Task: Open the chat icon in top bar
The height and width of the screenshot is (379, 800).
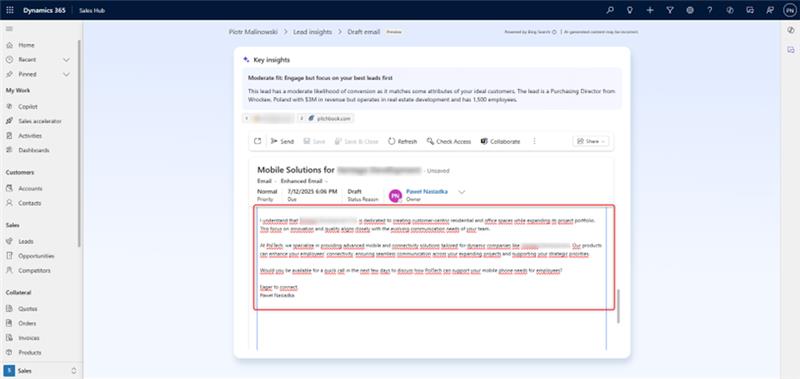Action: coord(749,10)
